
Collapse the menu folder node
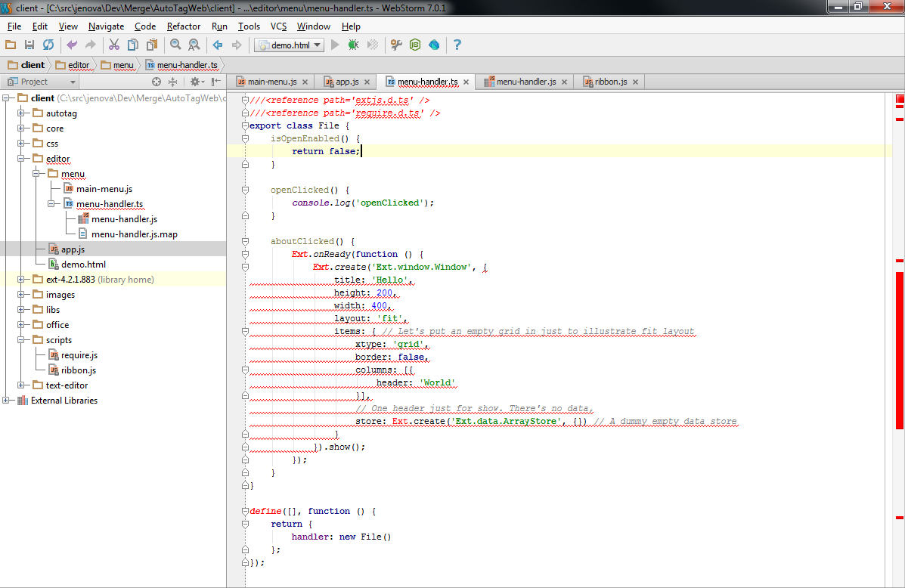pyautogui.click(x=36, y=173)
